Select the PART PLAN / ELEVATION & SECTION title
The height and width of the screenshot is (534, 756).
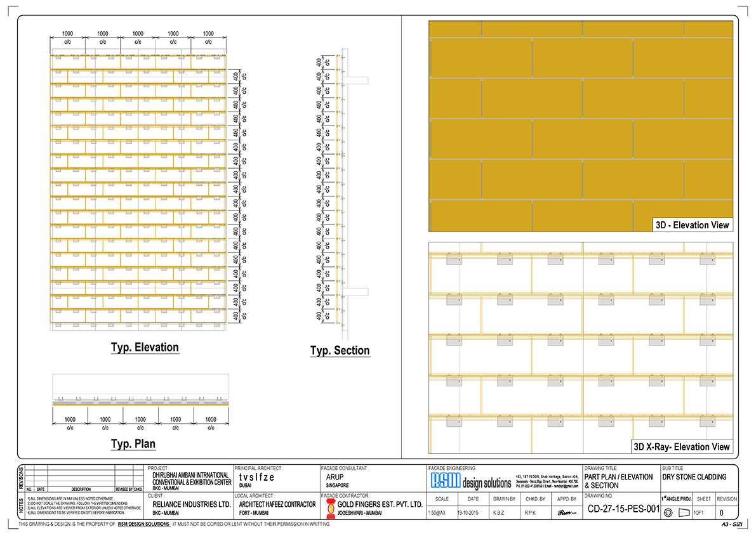tap(618, 481)
